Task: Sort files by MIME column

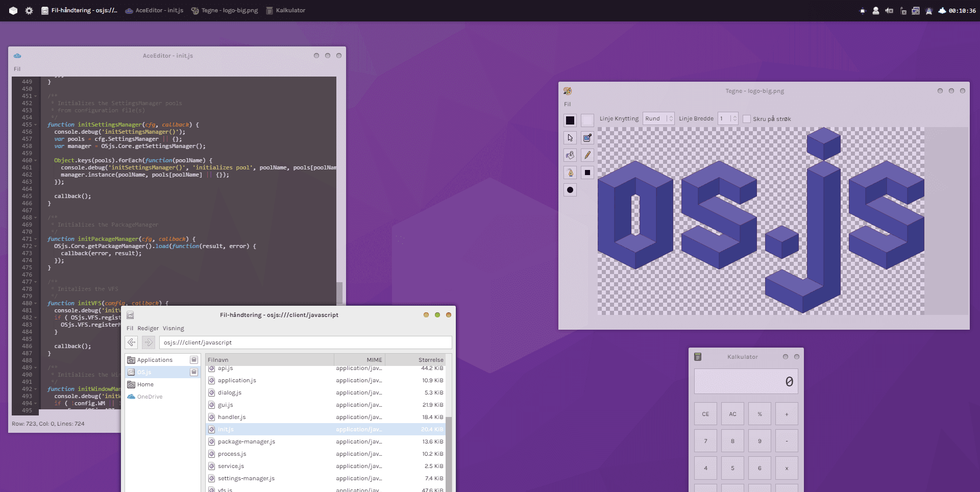Action: pos(359,360)
